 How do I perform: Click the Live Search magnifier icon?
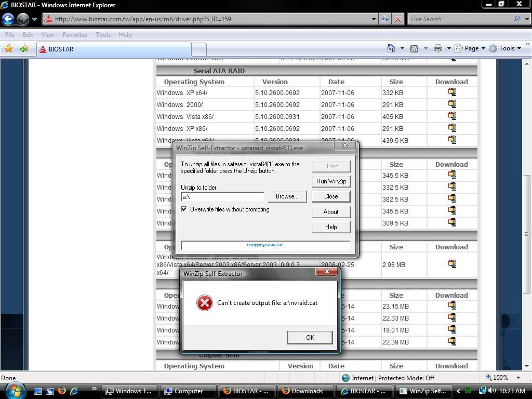pos(517,19)
